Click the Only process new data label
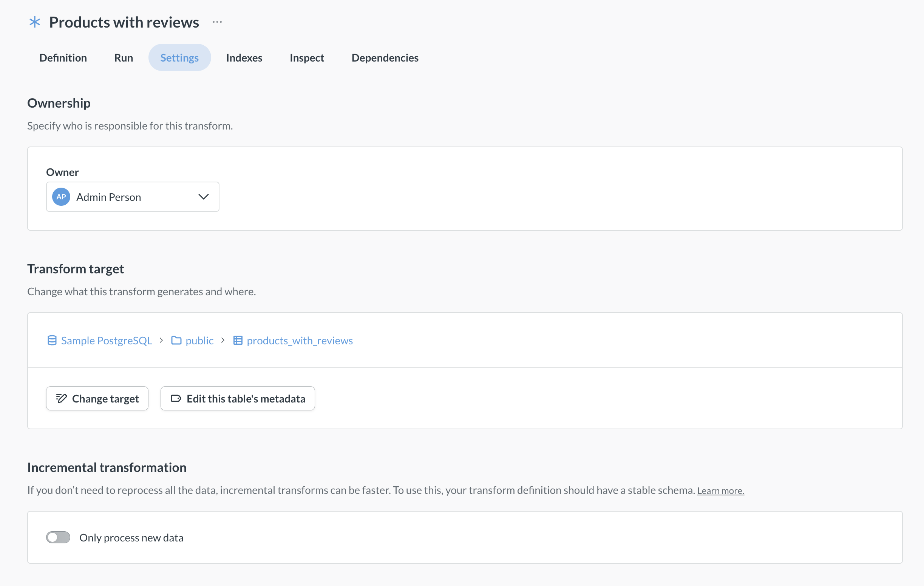Screen dimensions: 924x586 tap(131, 538)
